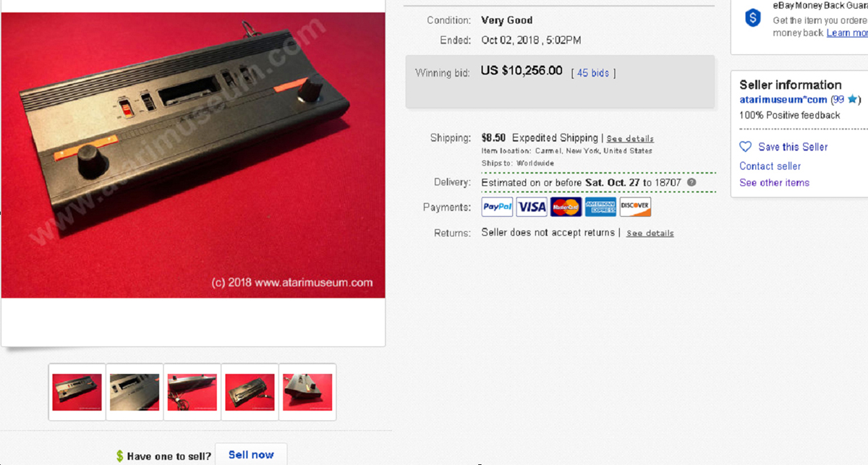Click Contact seller link
Screen dimensions: 868x465
(x=770, y=166)
